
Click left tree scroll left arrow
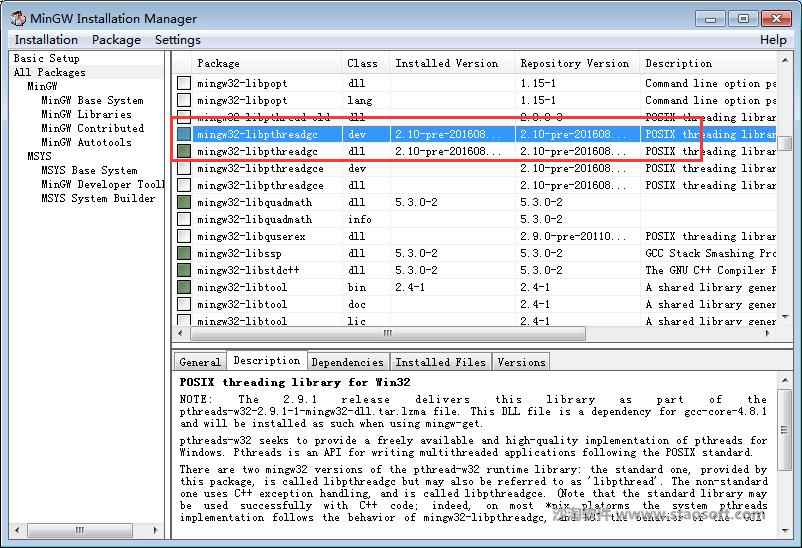point(18,530)
